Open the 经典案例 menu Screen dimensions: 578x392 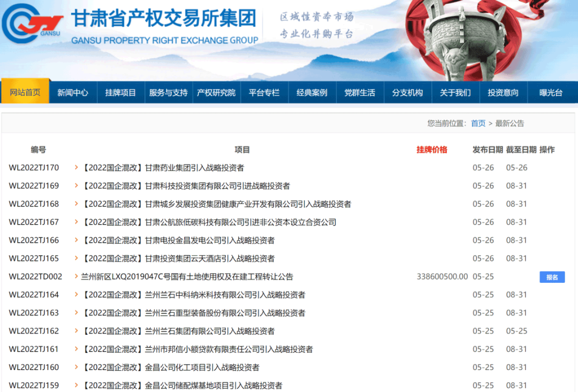pos(312,93)
